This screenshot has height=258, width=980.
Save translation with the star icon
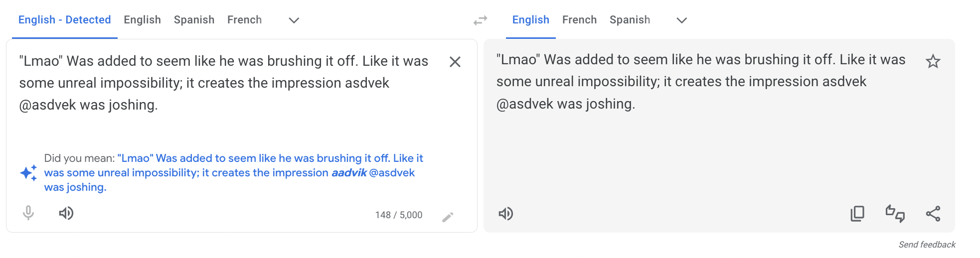click(x=933, y=62)
